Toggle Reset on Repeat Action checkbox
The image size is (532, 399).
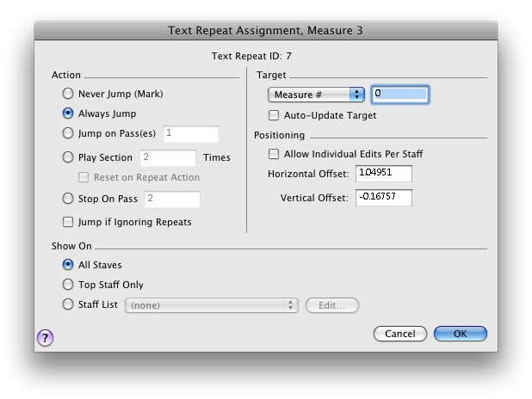click(84, 177)
